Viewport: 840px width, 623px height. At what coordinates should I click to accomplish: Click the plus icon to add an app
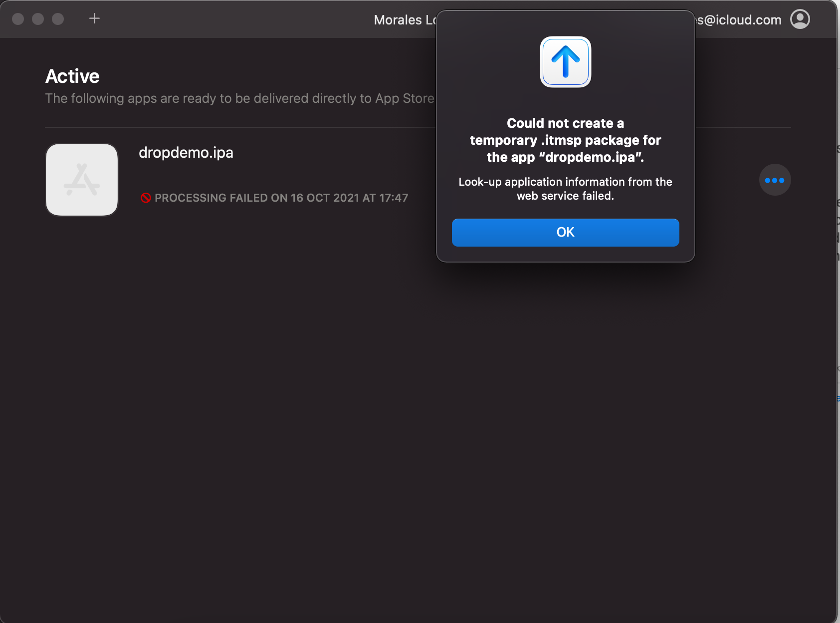94,18
